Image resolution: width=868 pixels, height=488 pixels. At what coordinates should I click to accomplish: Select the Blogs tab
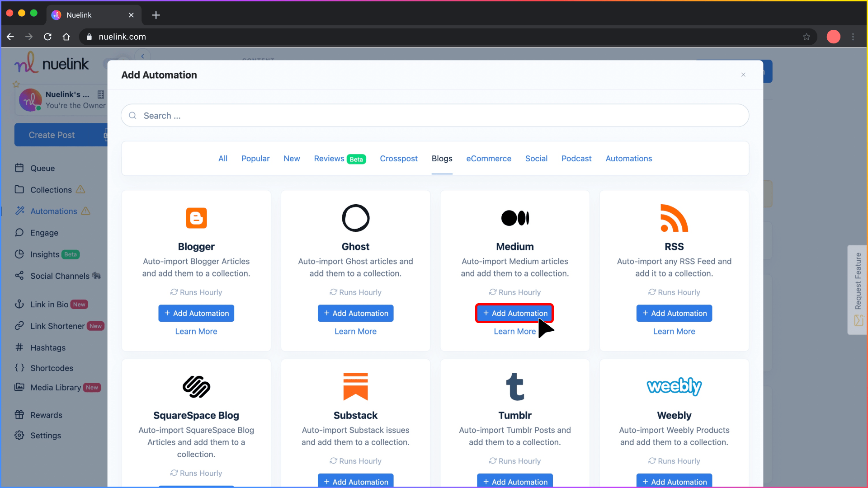click(x=442, y=159)
